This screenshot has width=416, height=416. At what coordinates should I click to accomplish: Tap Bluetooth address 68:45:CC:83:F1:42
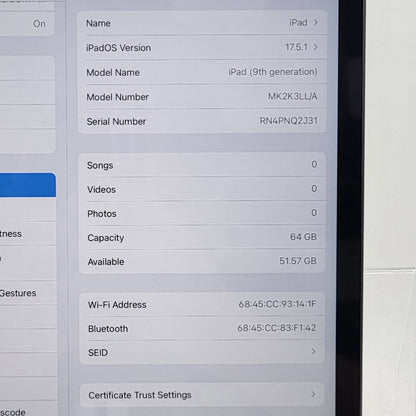pyautogui.click(x=277, y=328)
